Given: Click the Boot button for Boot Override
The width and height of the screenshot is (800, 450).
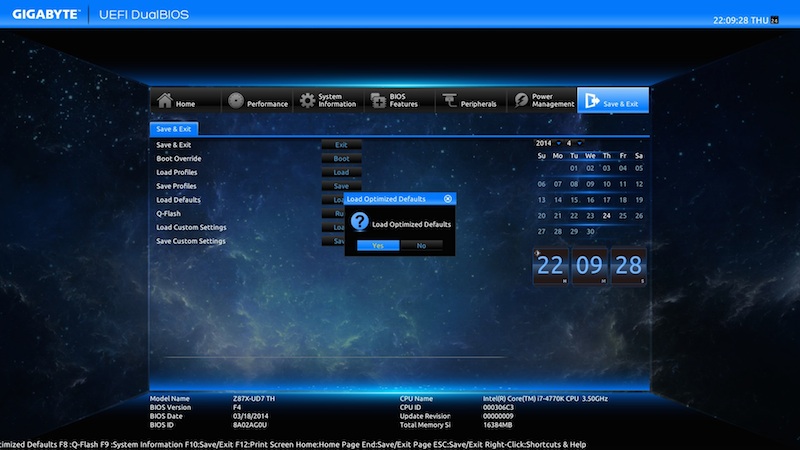Looking at the screenshot, I should tap(341, 159).
